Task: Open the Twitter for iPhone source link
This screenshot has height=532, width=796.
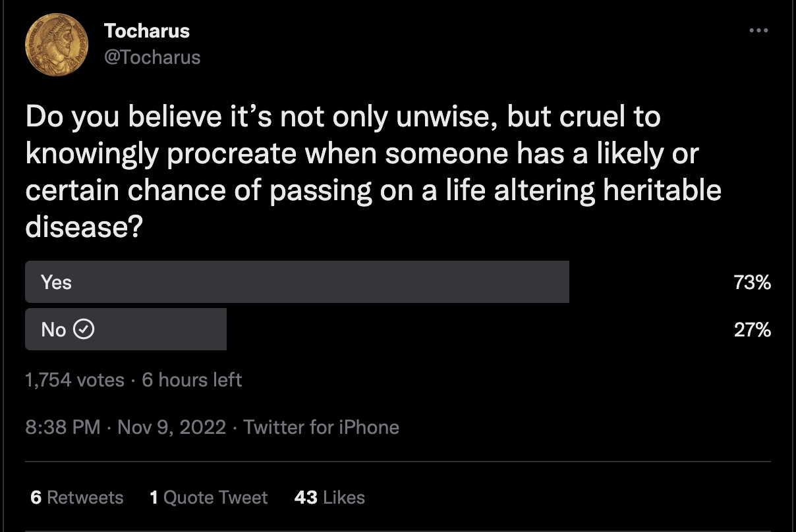Action: tap(322, 427)
